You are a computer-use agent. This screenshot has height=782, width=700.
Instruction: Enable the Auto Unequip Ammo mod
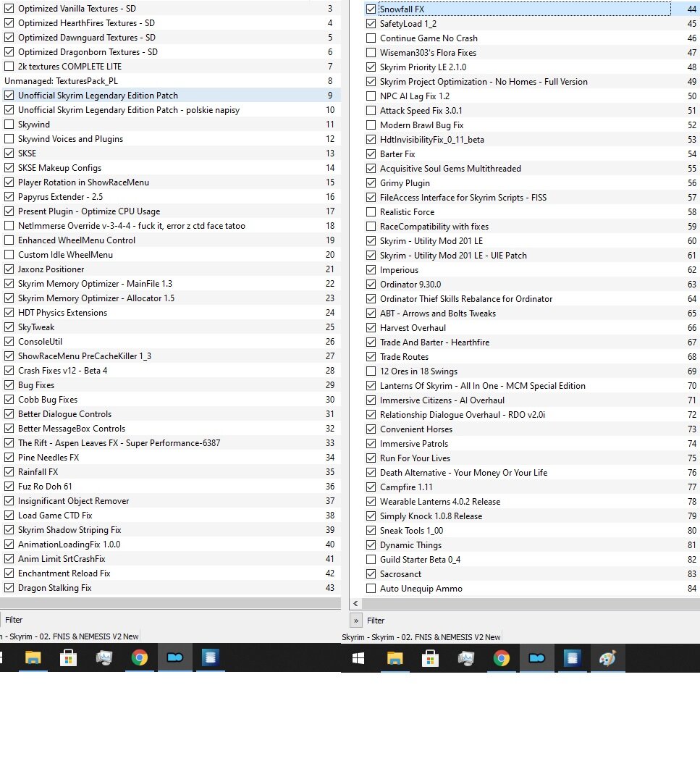point(371,589)
